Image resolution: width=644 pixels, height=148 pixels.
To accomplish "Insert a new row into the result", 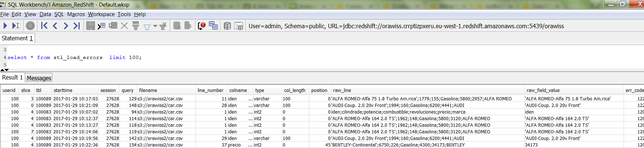I will (x=102, y=26).
